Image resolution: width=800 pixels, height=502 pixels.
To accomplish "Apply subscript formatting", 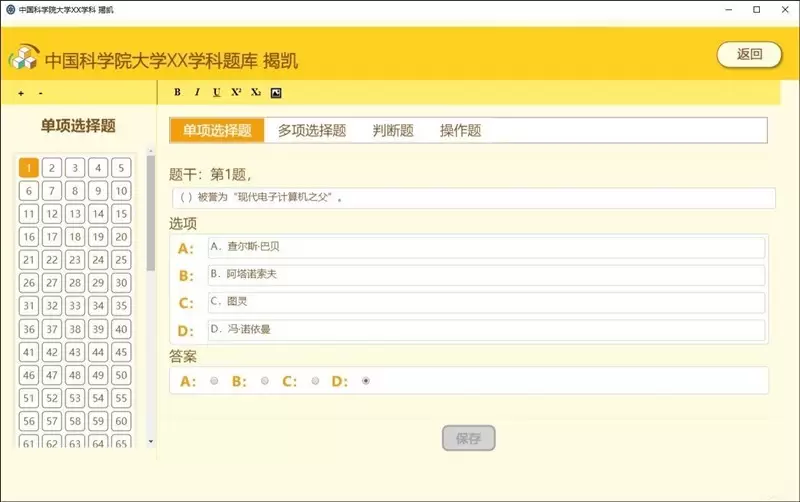I will point(256,92).
